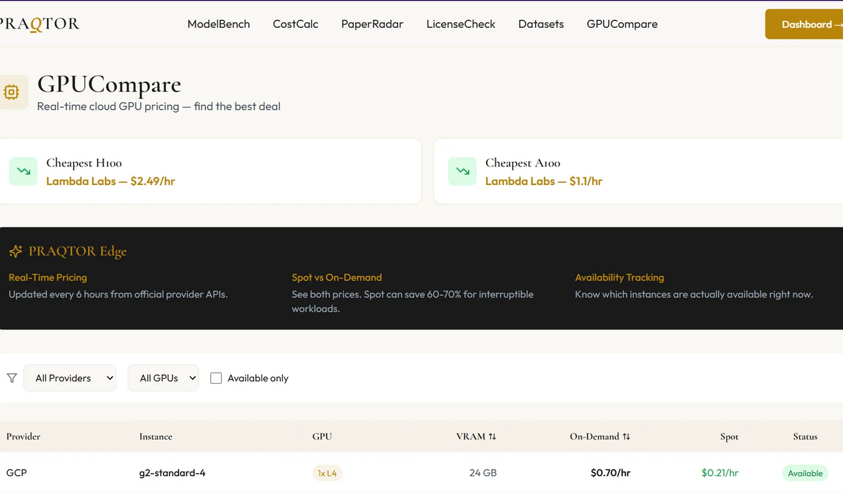Click the Cheapest H100 card title
This screenshot has height=504, width=843.
(x=84, y=163)
